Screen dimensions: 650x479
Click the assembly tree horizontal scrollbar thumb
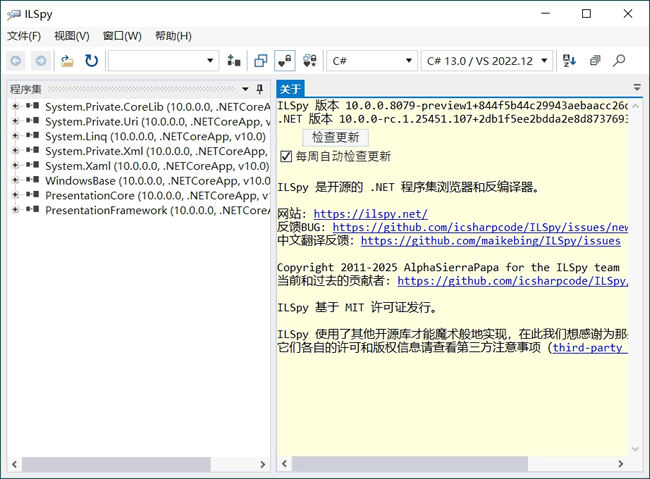coord(116,464)
